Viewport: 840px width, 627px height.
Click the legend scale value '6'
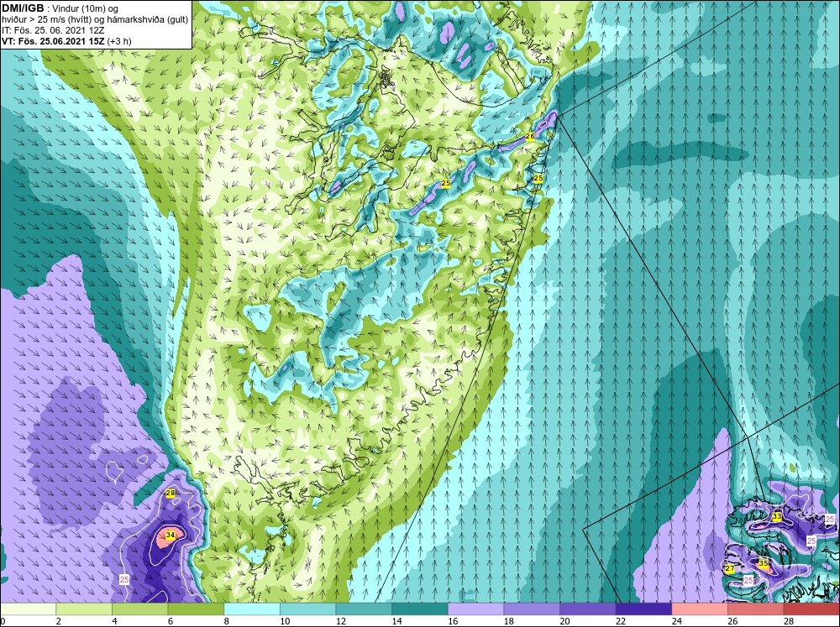point(171,621)
